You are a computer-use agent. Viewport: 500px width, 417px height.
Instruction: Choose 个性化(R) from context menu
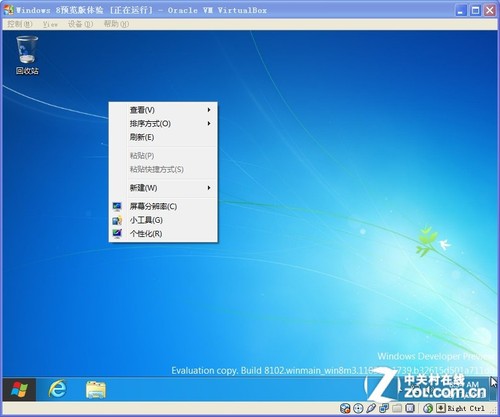click(163, 233)
